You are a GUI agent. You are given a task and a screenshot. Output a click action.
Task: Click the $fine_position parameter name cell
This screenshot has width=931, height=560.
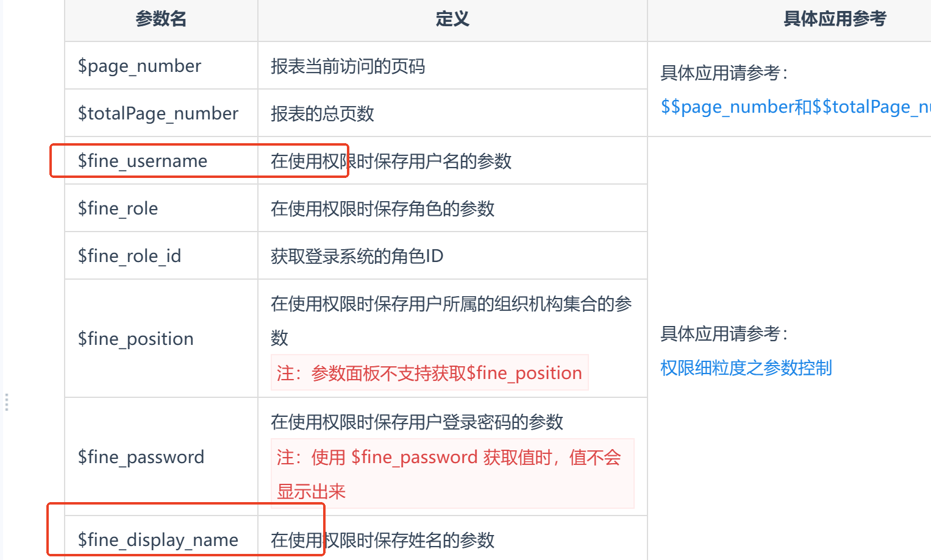pyautogui.click(x=135, y=339)
